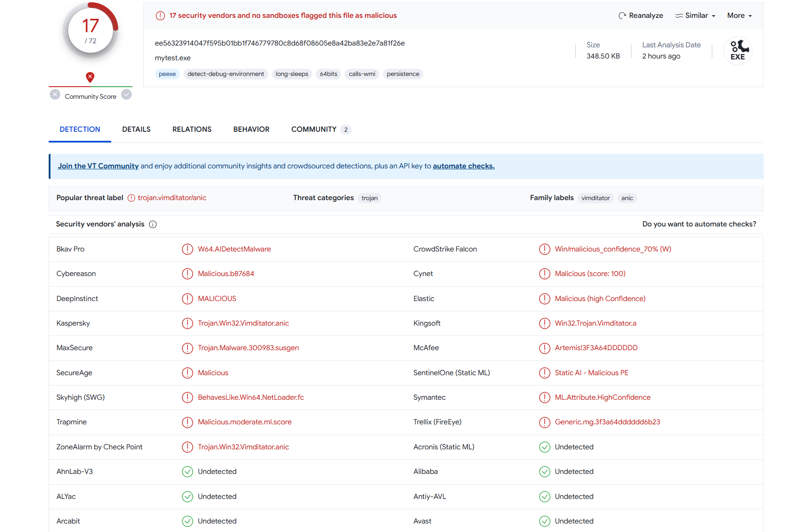
Task: Click the red alert icon for Symantec
Action: tap(545, 398)
